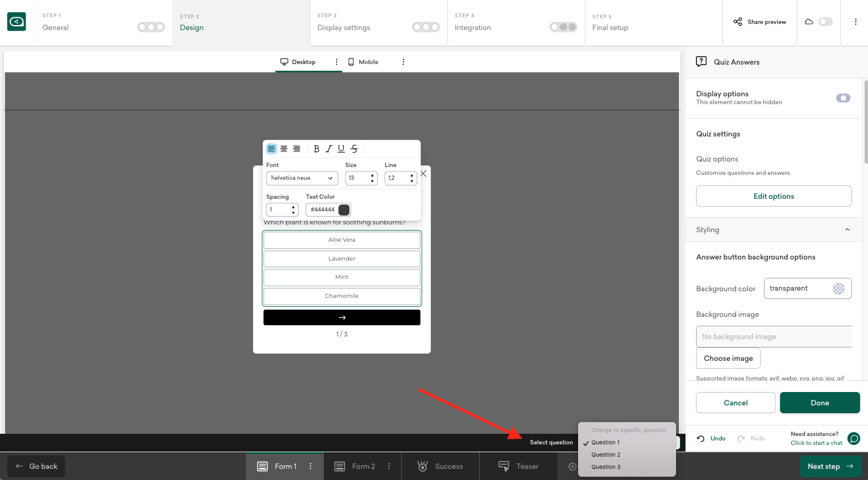Click Edit options button
The height and width of the screenshot is (480, 868).
tap(773, 196)
